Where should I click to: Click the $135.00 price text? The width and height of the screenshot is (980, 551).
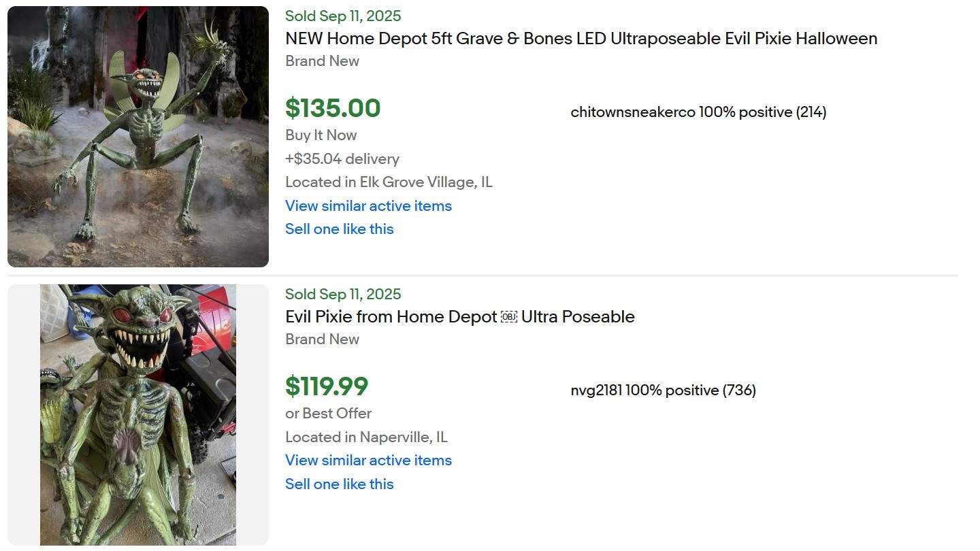[x=333, y=109]
